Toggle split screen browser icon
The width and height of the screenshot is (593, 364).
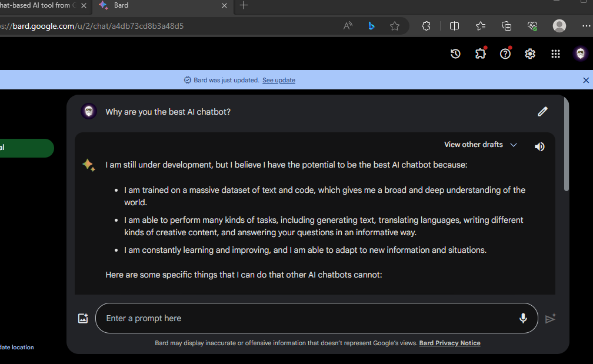pyautogui.click(x=454, y=26)
